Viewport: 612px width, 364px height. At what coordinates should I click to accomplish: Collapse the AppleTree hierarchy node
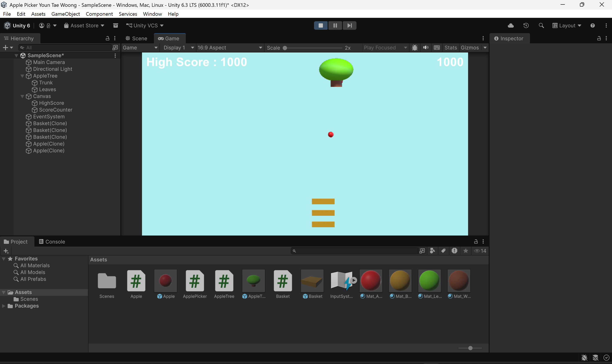(x=22, y=76)
